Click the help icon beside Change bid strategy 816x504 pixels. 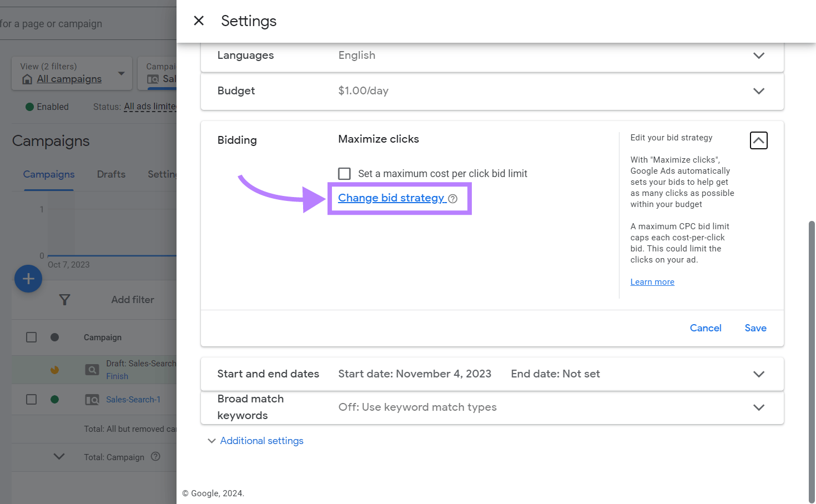(454, 198)
